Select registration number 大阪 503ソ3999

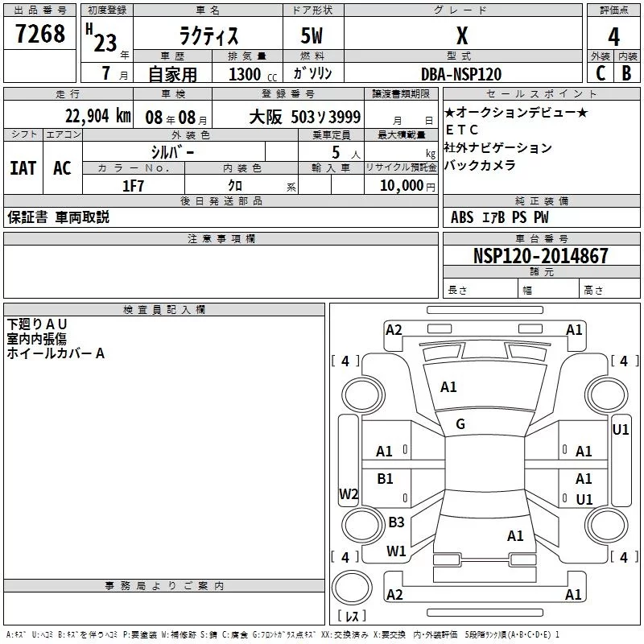pos(305,117)
